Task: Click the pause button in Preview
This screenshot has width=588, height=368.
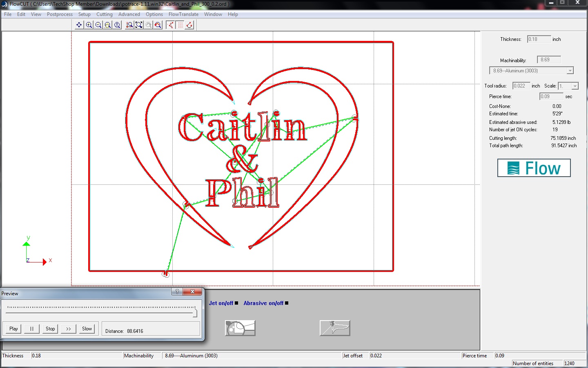Action: 32,329
